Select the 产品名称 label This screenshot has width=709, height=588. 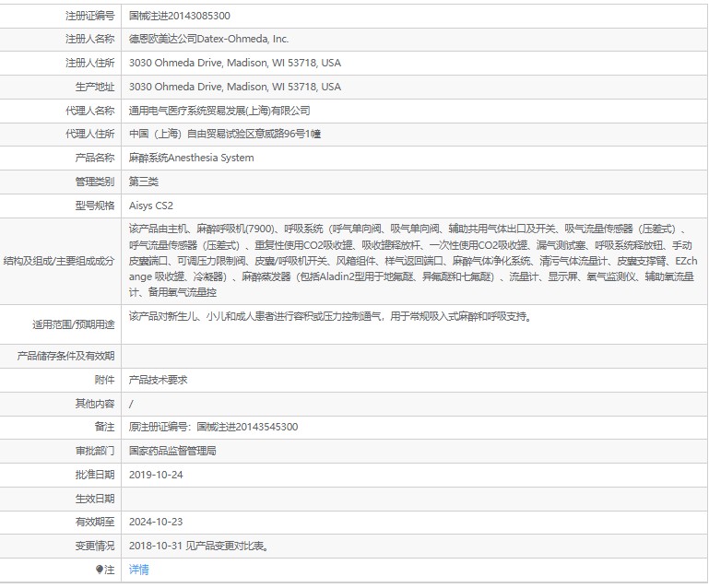(x=95, y=158)
